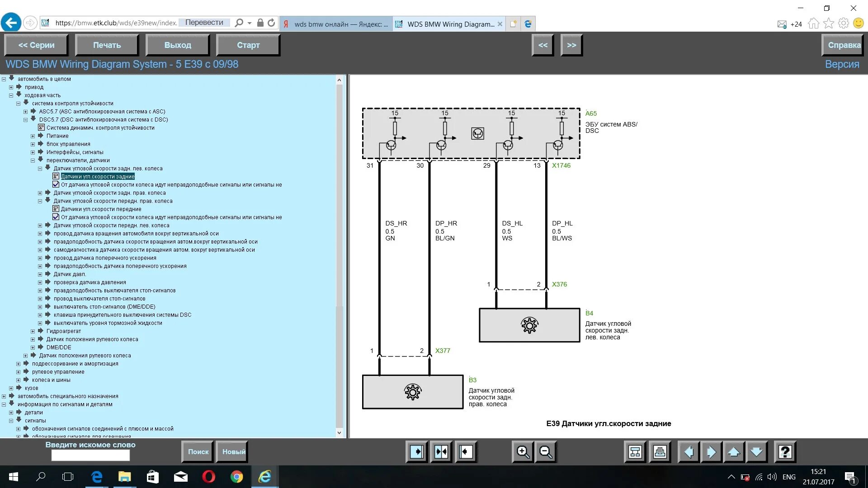Open the 'Версия' link

(842, 64)
